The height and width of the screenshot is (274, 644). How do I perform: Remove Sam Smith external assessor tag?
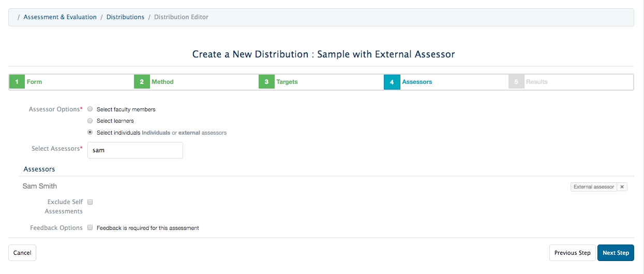(x=622, y=187)
